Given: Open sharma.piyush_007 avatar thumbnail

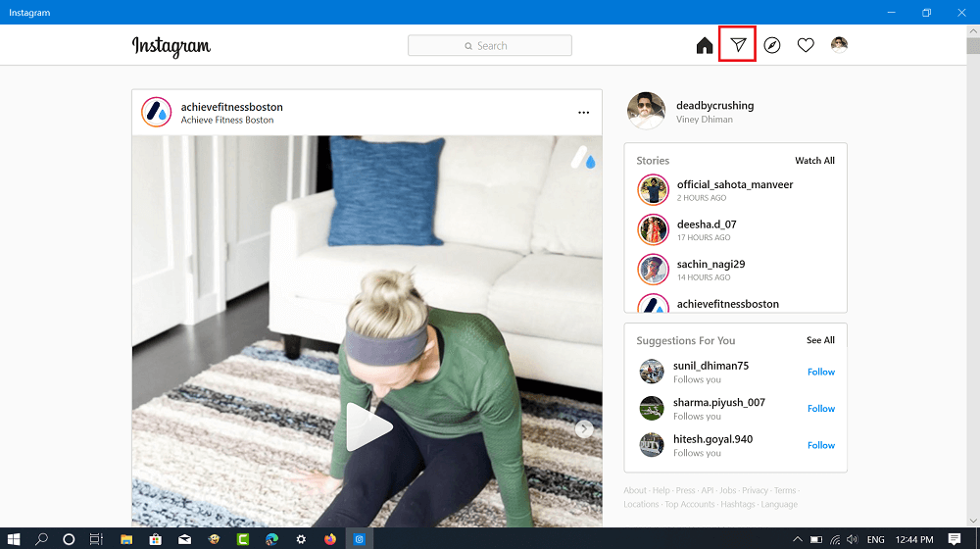Looking at the screenshot, I should (x=652, y=408).
